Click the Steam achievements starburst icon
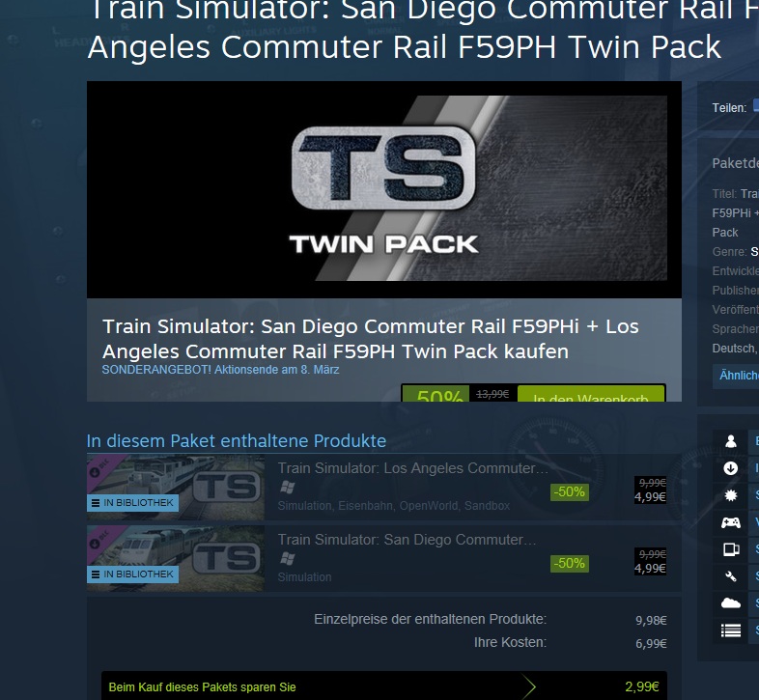This screenshot has height=700, width=759. pyautogui.click(x=730, y=495)
